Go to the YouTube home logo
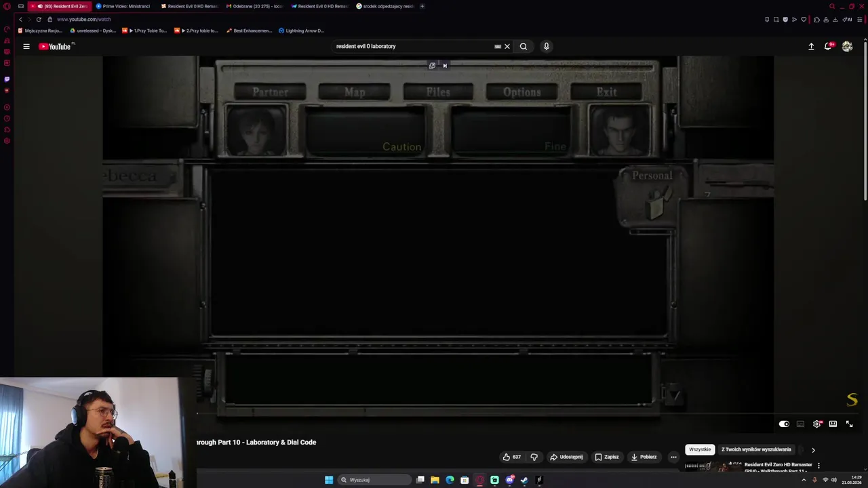Screen dimensions: 868x488 (55, 46)
